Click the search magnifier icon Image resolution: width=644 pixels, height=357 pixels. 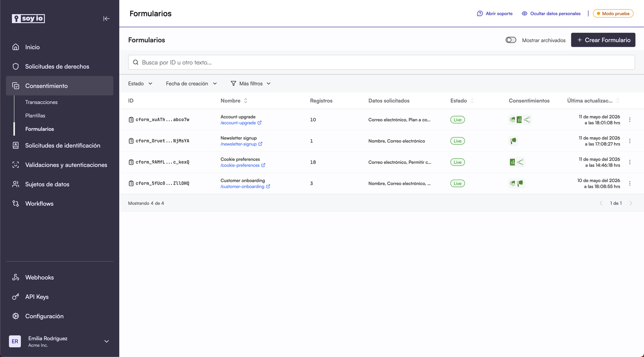(x=136, y=62)
